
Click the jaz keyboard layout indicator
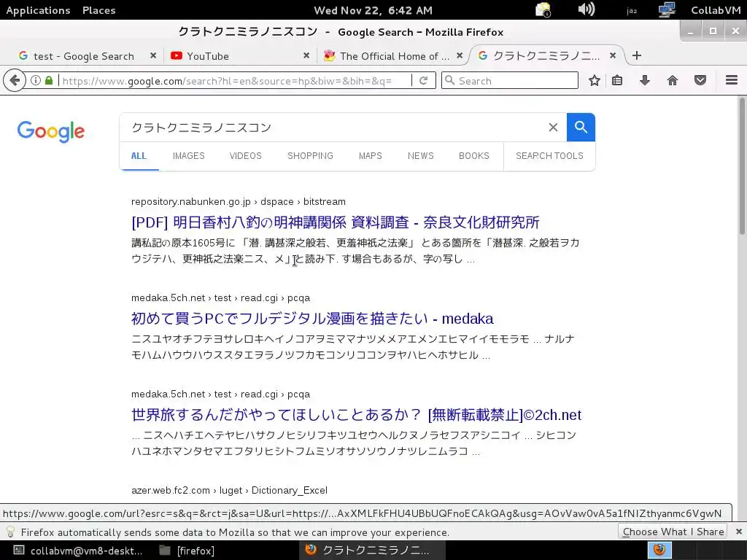point(632,10)
